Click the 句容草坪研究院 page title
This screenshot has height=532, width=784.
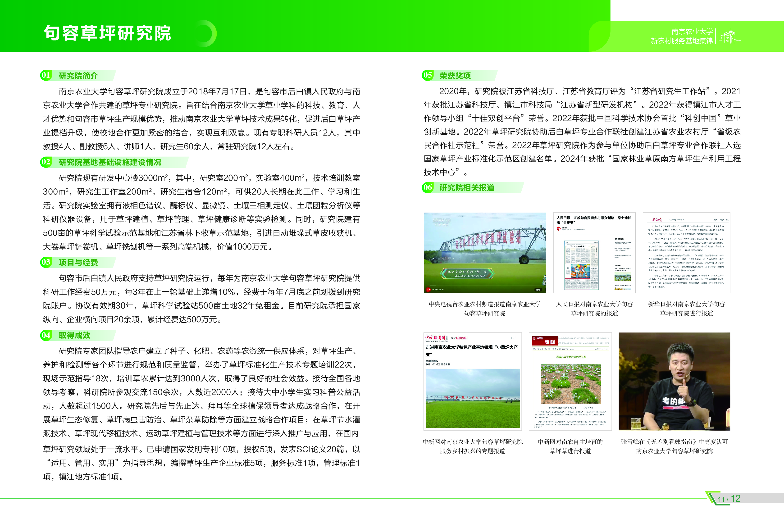click(107, 33)
